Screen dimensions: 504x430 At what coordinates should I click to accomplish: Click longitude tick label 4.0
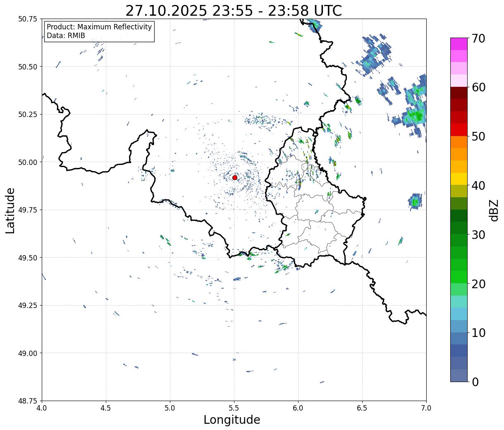click(x=42, y=408)
